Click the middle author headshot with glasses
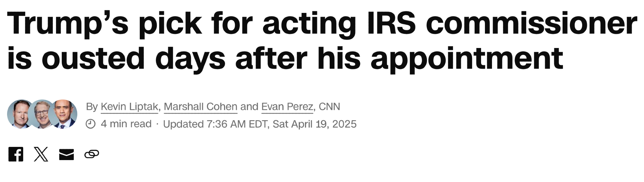Image resolution: width=644 pixels, height=182 pixels. tap(42, 114)
